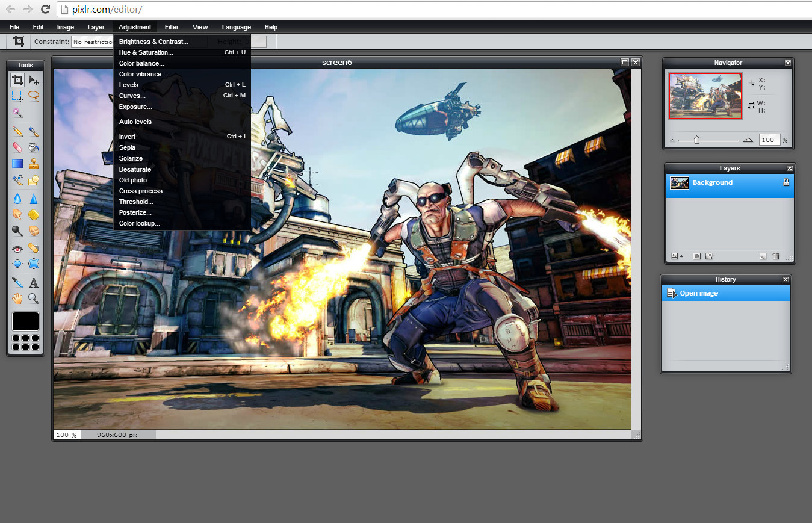The height and width of the screenshot is (523, 812).
Task: Click the black foreground color swatch
Action: (25, 321)
